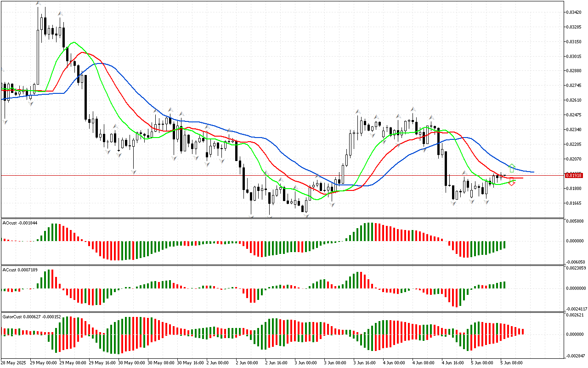Select the AOcust indicator label
This screenshot has height=368, width=588.
20,223
